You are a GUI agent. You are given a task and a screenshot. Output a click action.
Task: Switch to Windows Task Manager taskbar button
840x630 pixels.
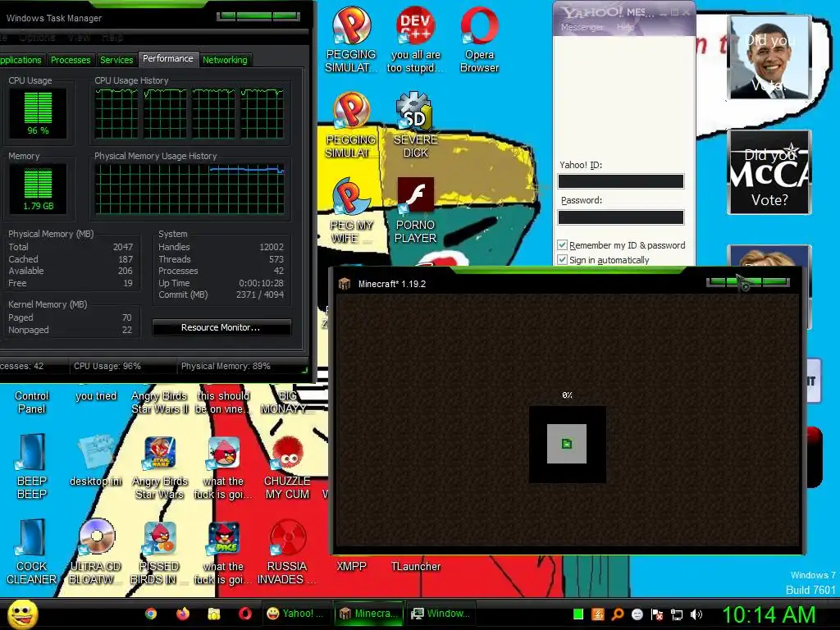(440, 614)
